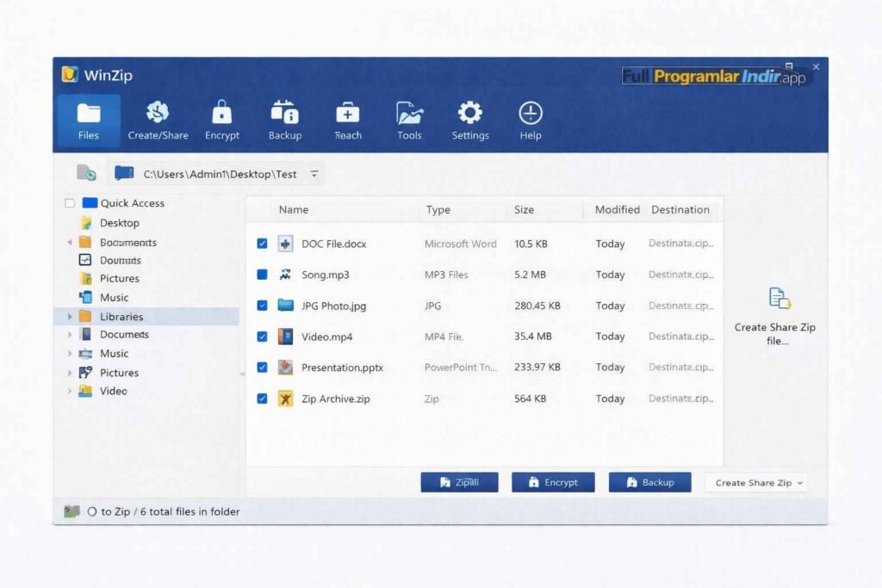This screenshot has height=588, width=882.
Task: Select Pictures in the sidebar
Action: click(119, 278)
